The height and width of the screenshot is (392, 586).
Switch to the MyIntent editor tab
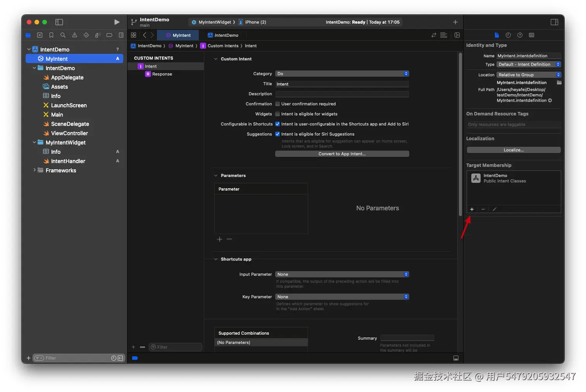coord(178,35)
